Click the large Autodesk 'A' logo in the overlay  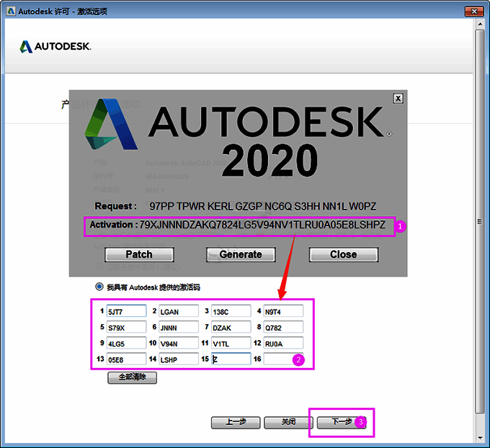tap(110, 130)
